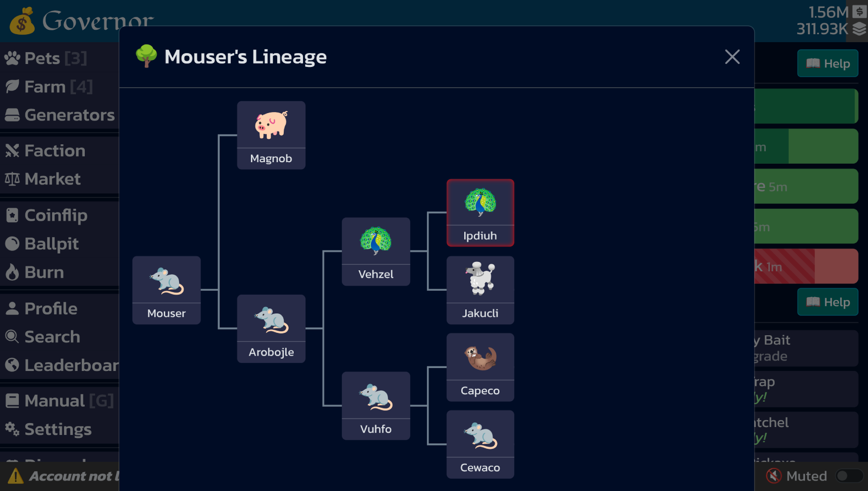Screen dimensions: 868x491
Task: Toggle the Muted switch
Action: pyautogui.click(x=849, y=476)
